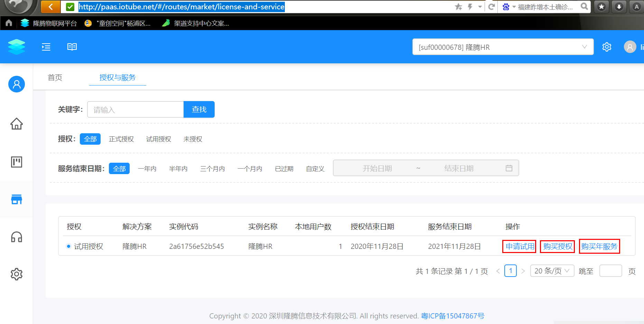Open the 渠道支持中心文案 bookmark

(x=195, y=23)
